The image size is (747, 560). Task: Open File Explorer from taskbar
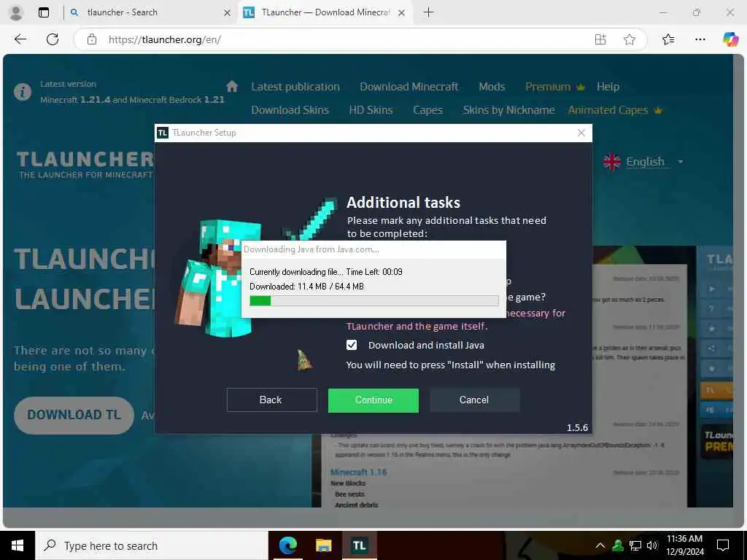point(323,545)
